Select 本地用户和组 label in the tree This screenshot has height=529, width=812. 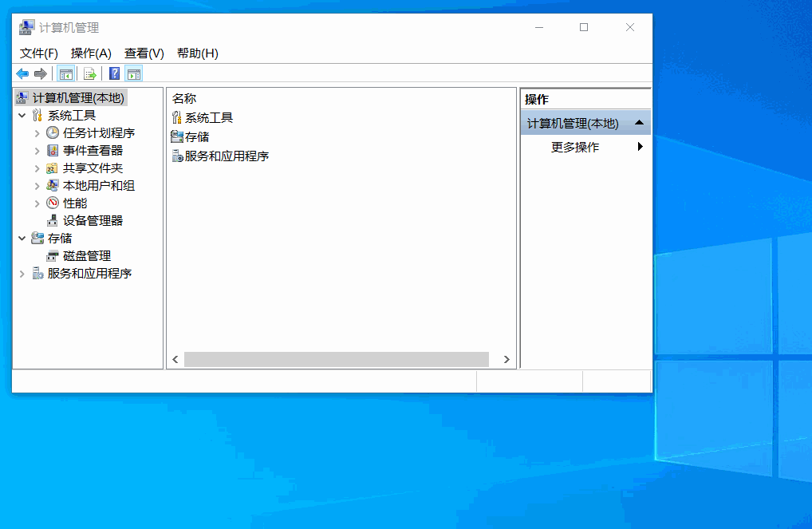point(99,186)
